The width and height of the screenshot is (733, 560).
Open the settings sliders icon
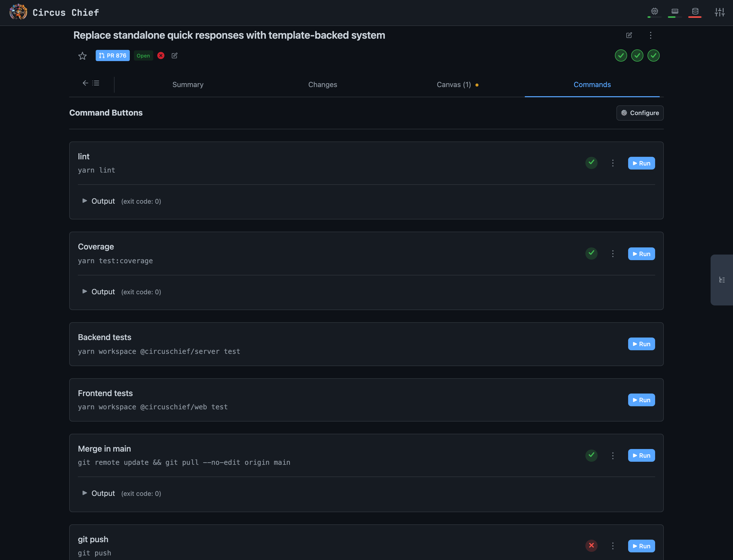click(x=720, y=12)
